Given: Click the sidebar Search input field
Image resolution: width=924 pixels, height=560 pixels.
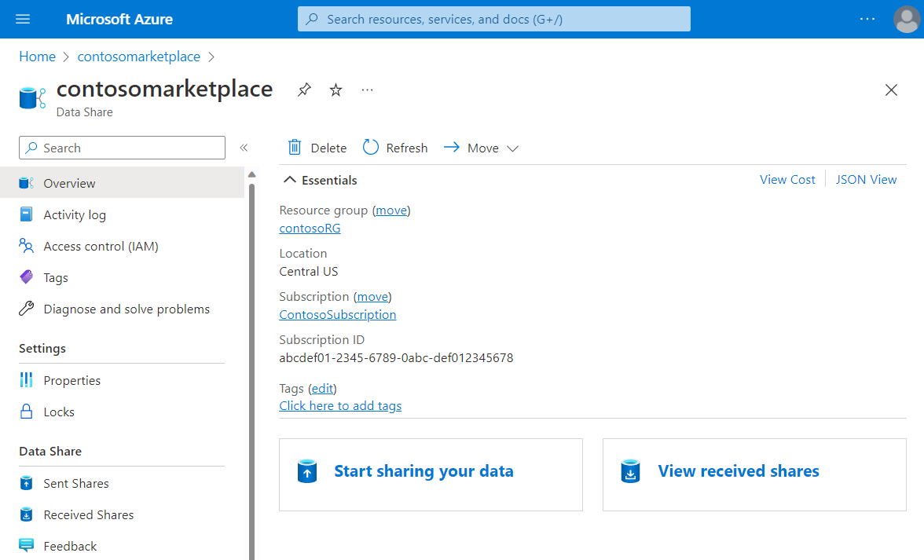Looking at the screenshot, I should 122,148.
